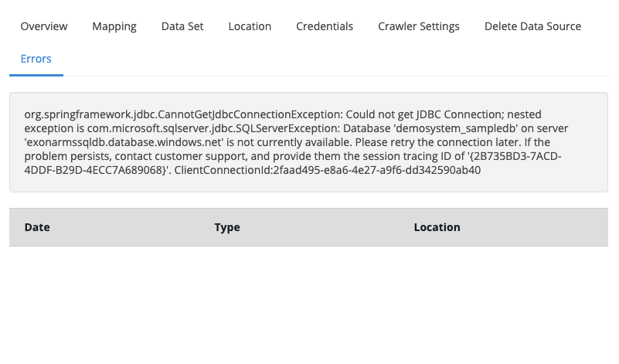Viewport: 619px width, 364px height.
Task: Click the Type column header
Action: click(x=227, y=227)
